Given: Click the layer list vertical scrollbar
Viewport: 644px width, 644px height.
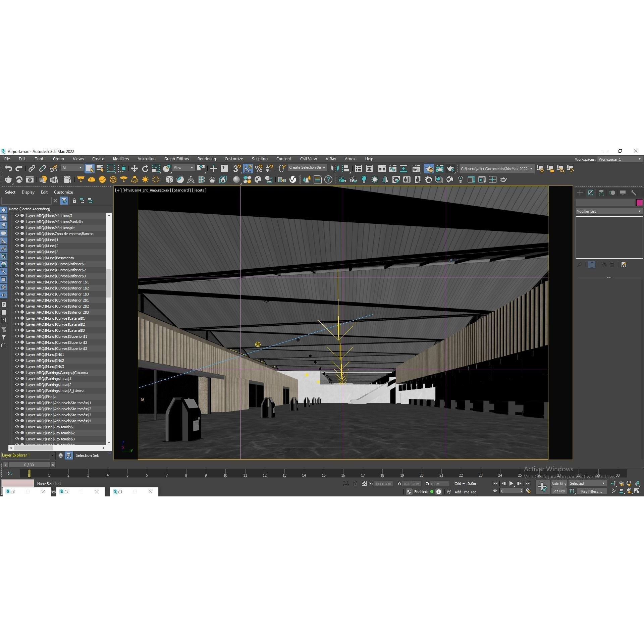Looking at the screenshot, I should pyautogui.click(x=109, y=283).
